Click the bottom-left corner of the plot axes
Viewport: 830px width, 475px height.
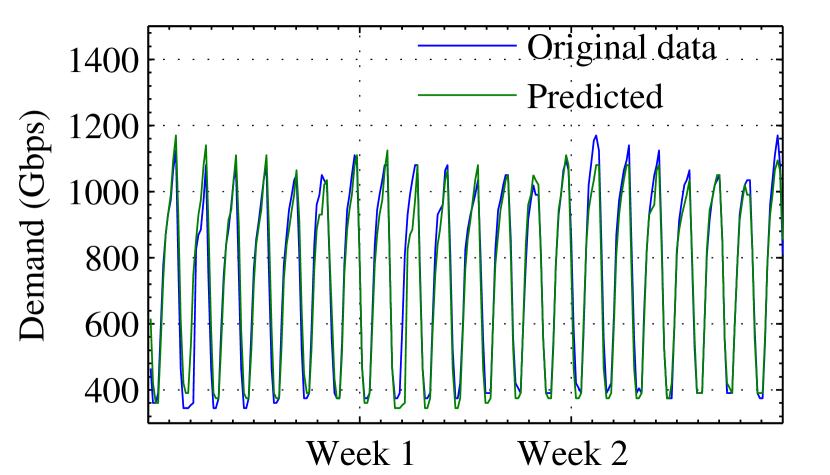[149, 423]
